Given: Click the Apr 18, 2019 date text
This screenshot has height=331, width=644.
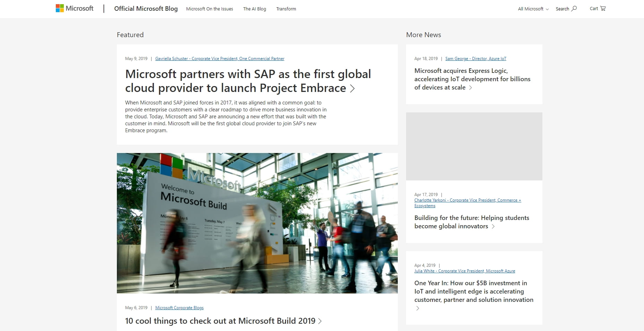Looking at the screenshot, I should click(x=426, y=59).
